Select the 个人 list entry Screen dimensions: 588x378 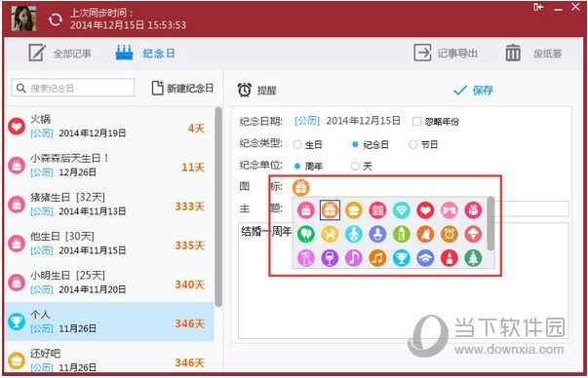point(109,321)
